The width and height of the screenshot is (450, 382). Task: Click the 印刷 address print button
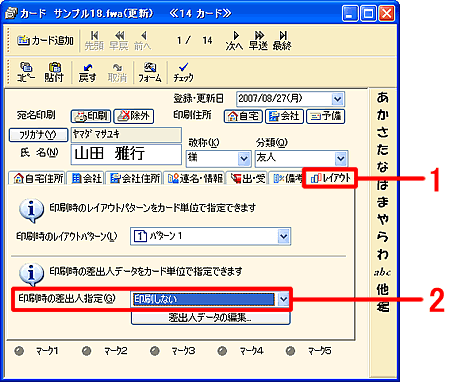(91, 116)
